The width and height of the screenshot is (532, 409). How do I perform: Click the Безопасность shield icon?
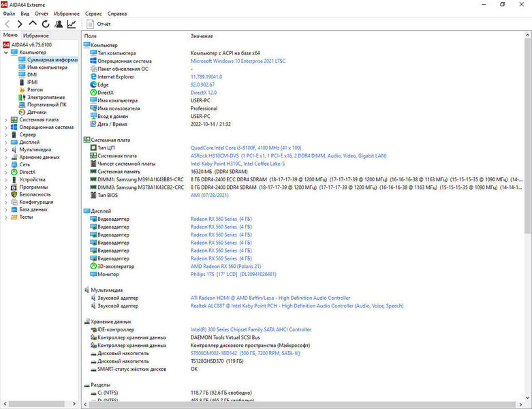pos(14,194)
